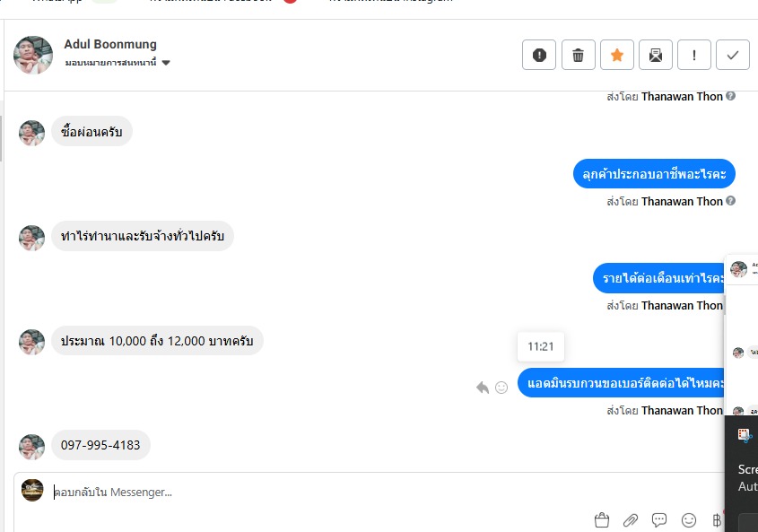The width and height of the screenshot is (758, 532).
Task: Toggle the orange star follow-up marker
Action: [617, 55]
